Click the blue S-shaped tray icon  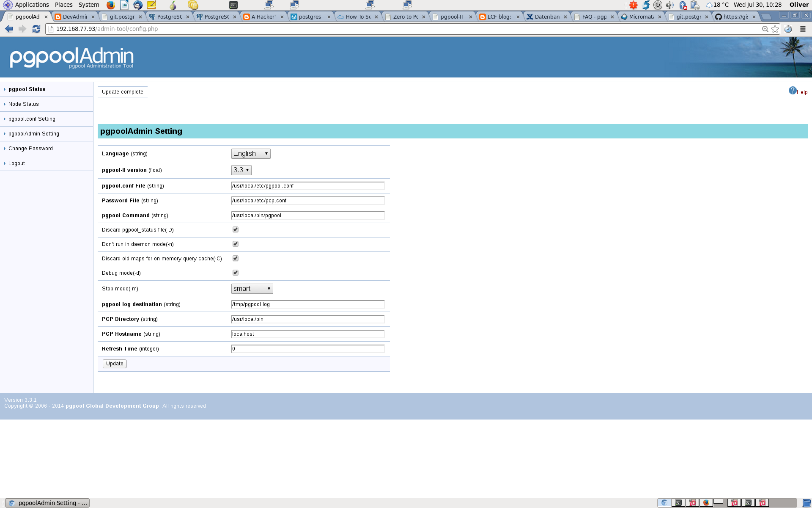click(x=646, y=5)
